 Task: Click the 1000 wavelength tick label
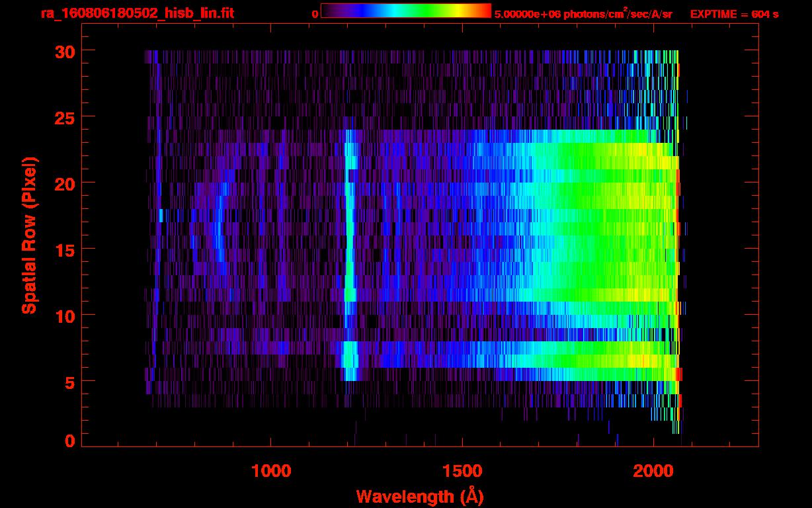[x=271, y=471]
